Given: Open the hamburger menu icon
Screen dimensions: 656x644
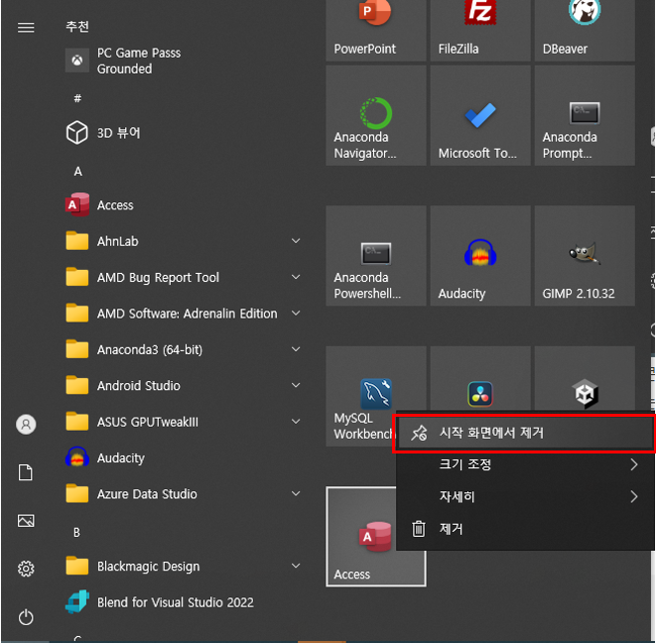Looking at the screenshot, I should pos(26,28).
